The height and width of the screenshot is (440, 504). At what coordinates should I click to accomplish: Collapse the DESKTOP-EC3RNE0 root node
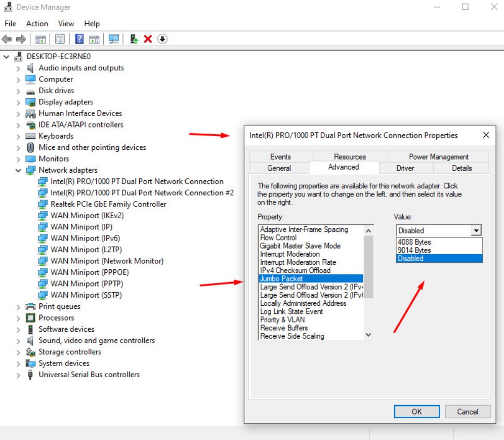(x=6, y=57)
